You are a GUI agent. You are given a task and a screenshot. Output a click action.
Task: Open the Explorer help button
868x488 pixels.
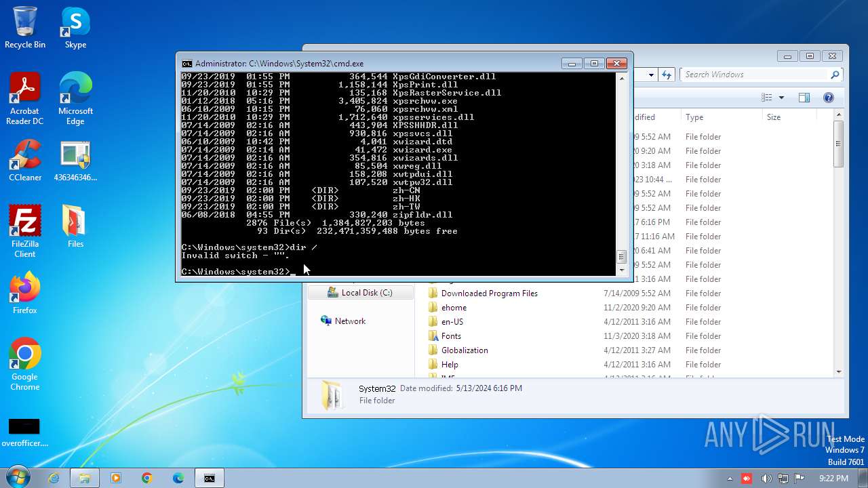(x=828, y=98)
